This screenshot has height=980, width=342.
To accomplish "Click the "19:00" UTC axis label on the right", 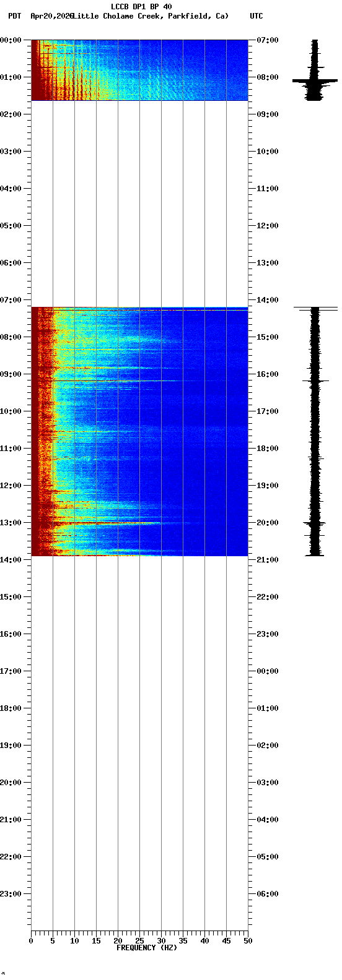I will pos(268,486).
